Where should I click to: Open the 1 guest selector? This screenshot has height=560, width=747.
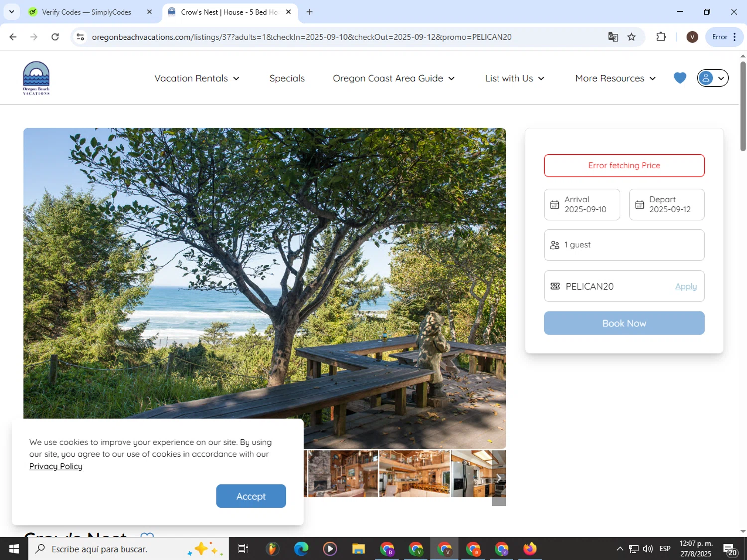pyautogui.click(x=624, y=245)
